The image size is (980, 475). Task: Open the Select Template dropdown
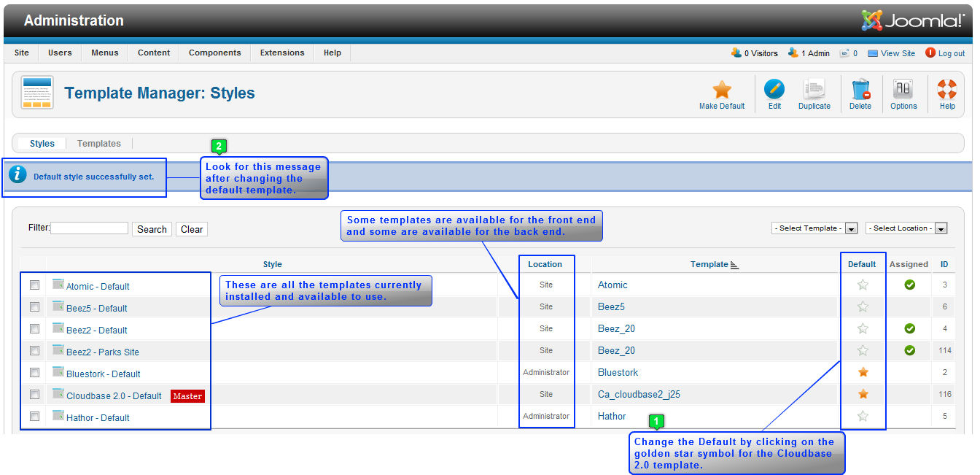(x=814, y=228)
